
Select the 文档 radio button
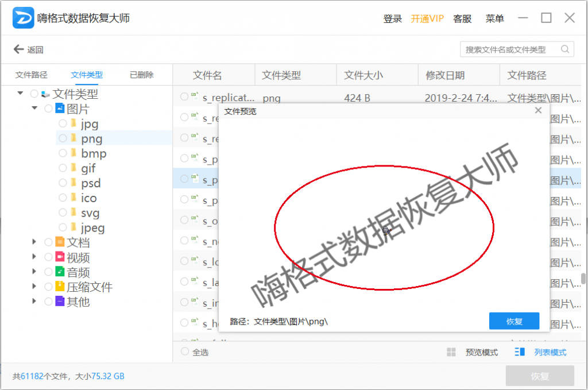[x=48, y=242]
